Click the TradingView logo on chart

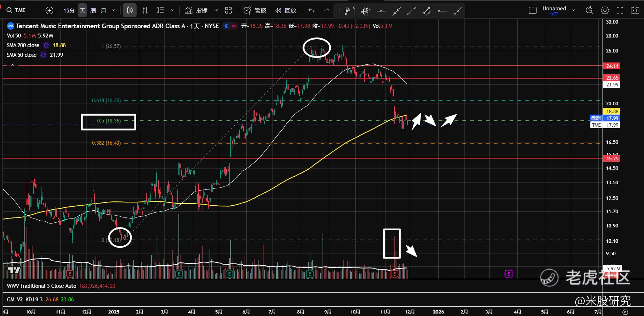point(14,270)
